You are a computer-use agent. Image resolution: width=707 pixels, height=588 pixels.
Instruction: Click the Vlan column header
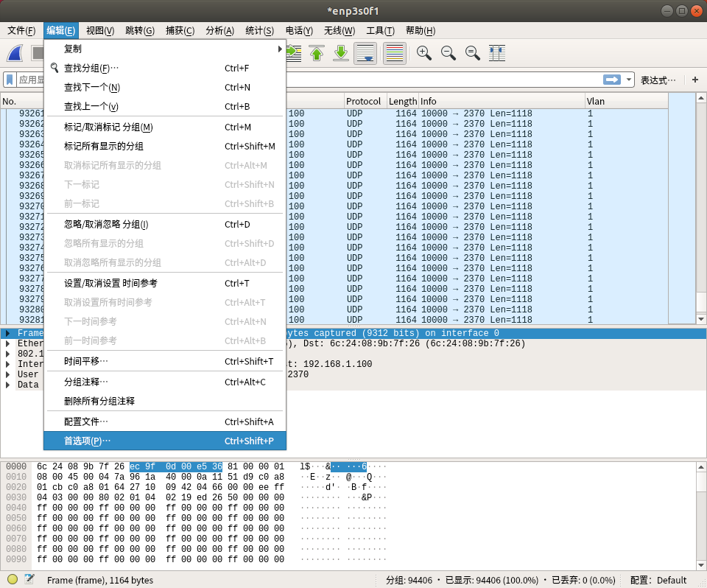tap(626, 101)
